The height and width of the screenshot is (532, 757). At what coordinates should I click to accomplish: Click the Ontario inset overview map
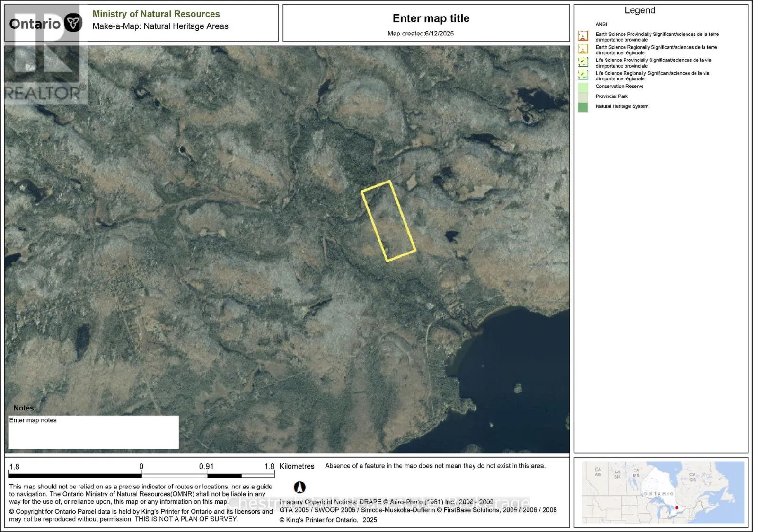click(x=663, y=492)
